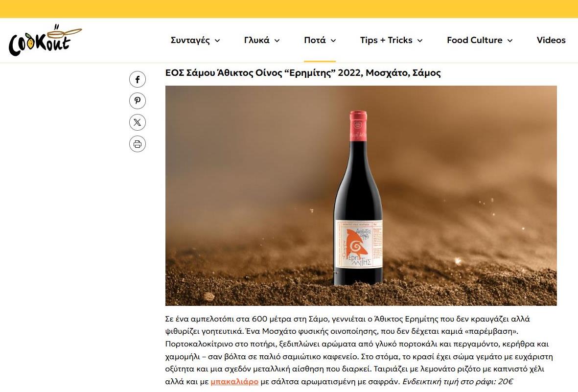The height and width of the screenshot is (392, 578).
Task: Select the Ποτά menu item
Action: pos(315,40)
